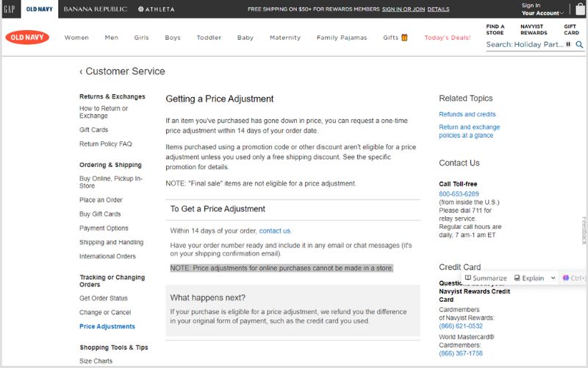Open the Your Account dropdown

pyautogui.click(x=542, y=13)
